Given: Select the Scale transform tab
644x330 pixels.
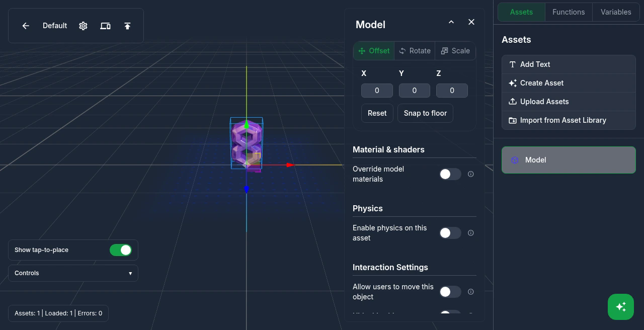Looking at the screenshot, I should tap(455, 51).
